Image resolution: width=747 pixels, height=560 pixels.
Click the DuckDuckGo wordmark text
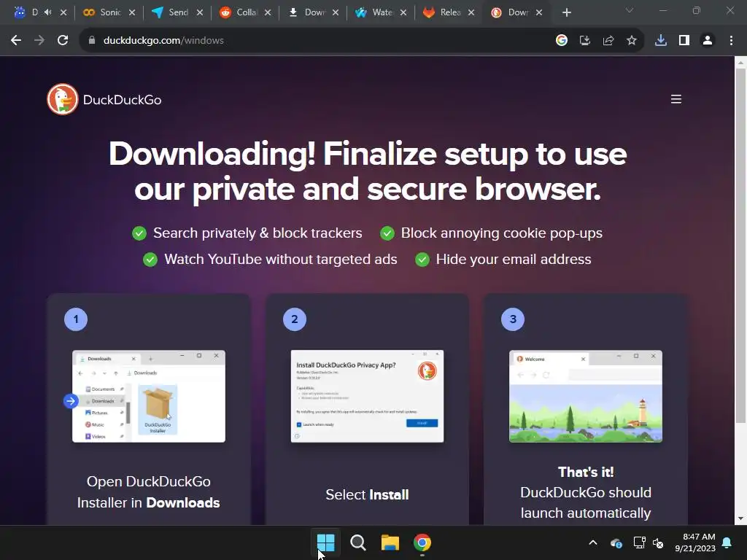(122, 100)
